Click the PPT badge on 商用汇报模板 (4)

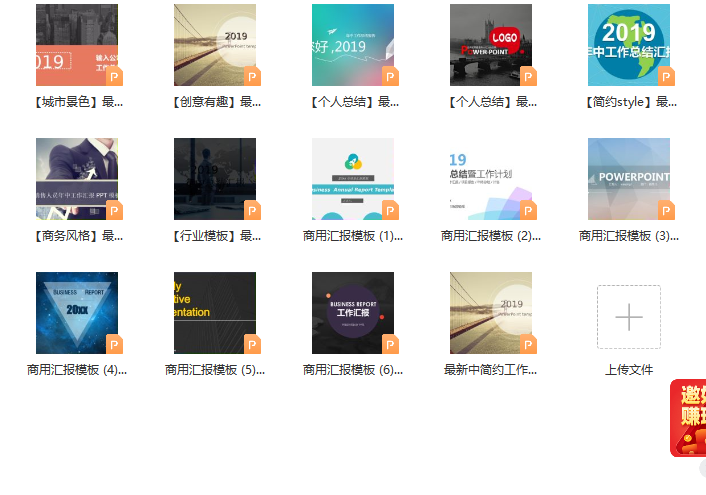[114, 345]
